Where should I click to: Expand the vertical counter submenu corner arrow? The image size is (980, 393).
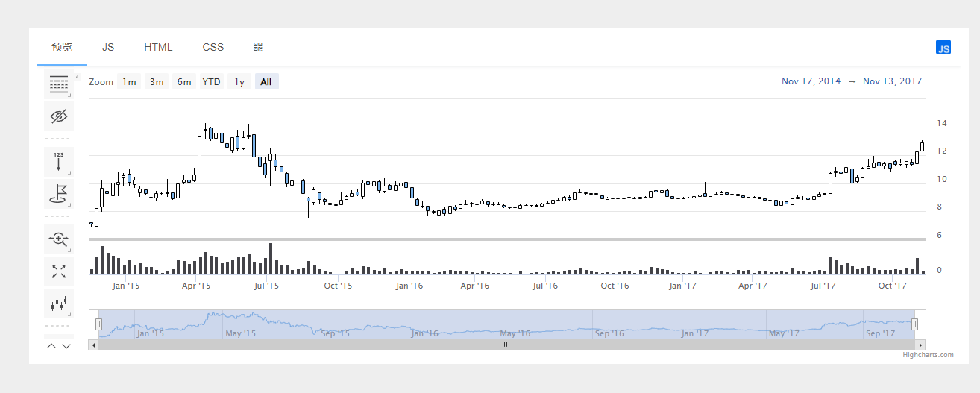pos(70,172)
